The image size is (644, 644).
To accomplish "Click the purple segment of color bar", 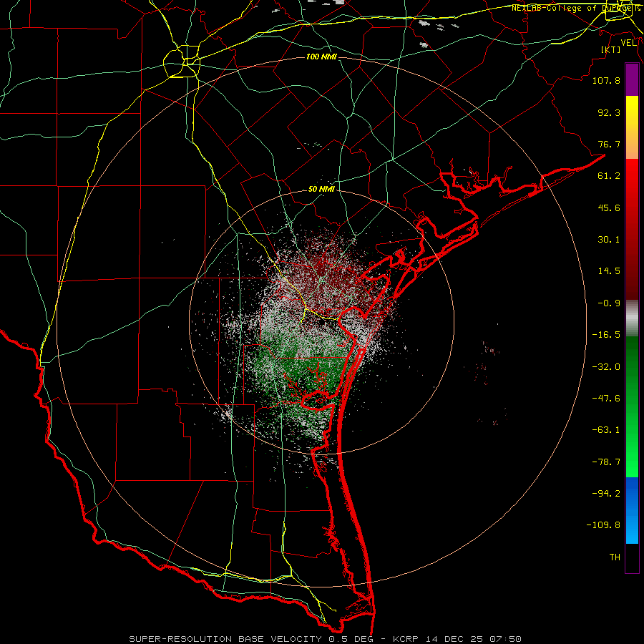I will point(632,80).
